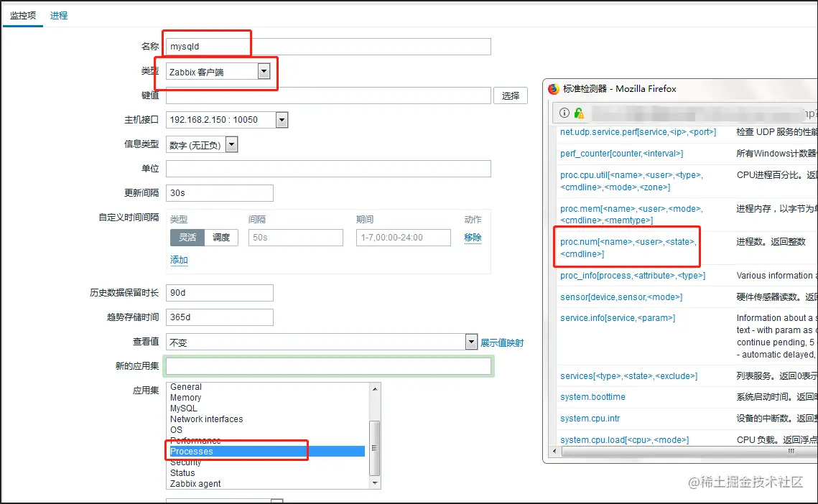Click the Firefox logo icon in popup title

pyautogui.click(x=554, y=89)
